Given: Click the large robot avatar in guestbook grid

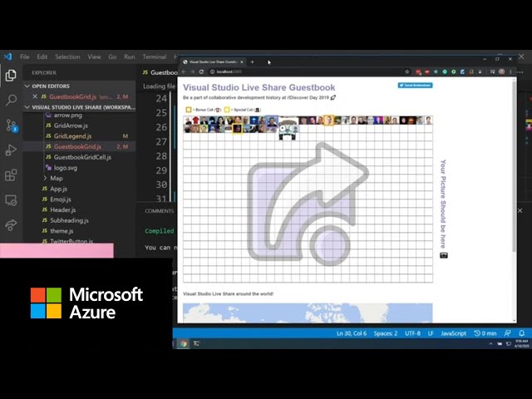Looking at the screenshot, I should coord(288,130).
